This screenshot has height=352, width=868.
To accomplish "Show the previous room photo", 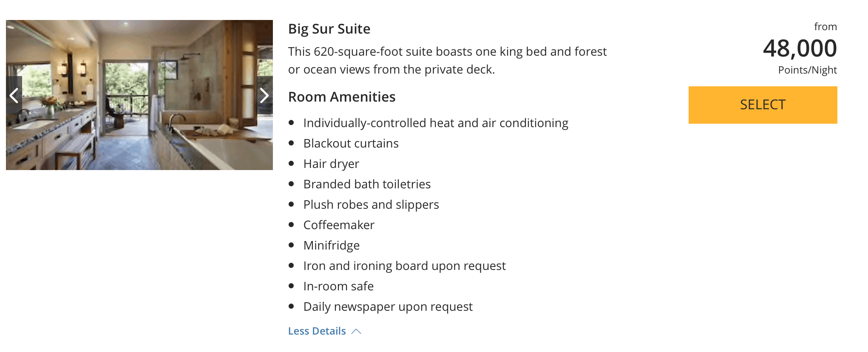I will [x=14, y=95].
